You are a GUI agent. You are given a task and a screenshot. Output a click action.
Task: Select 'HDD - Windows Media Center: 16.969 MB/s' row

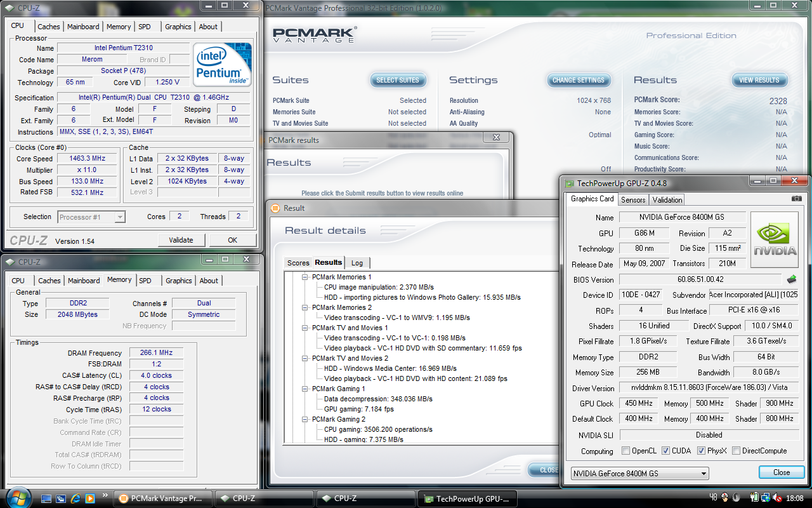[x=390, y=368]
